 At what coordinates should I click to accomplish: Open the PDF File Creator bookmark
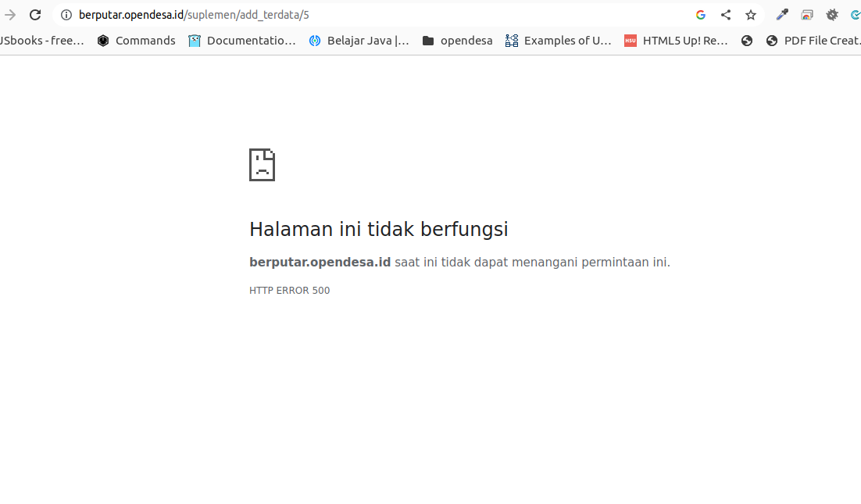point(813,40)
